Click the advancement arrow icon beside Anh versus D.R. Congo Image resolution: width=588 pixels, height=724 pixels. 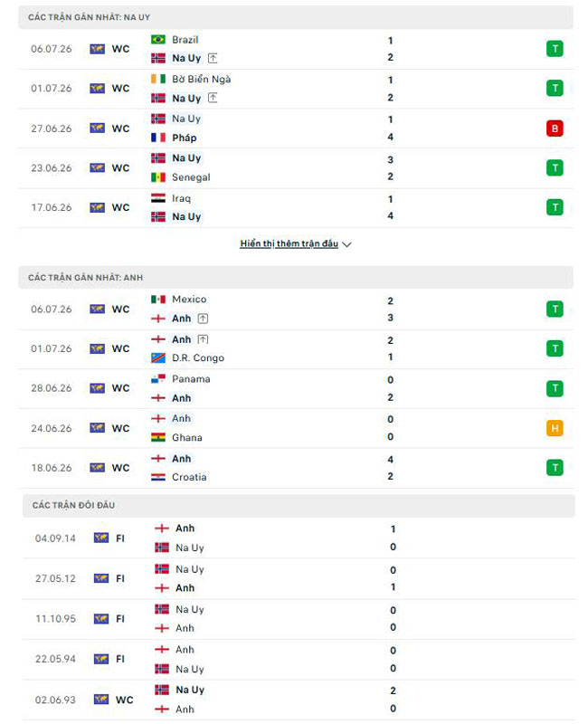[x=203, y=339]
